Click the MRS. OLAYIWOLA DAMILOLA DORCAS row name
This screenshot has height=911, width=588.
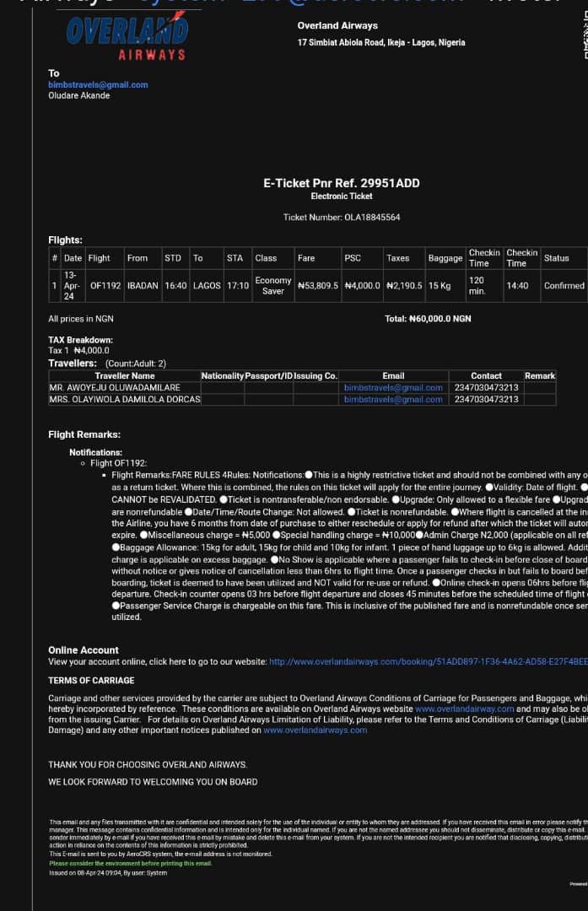click(x=124, y=399)
